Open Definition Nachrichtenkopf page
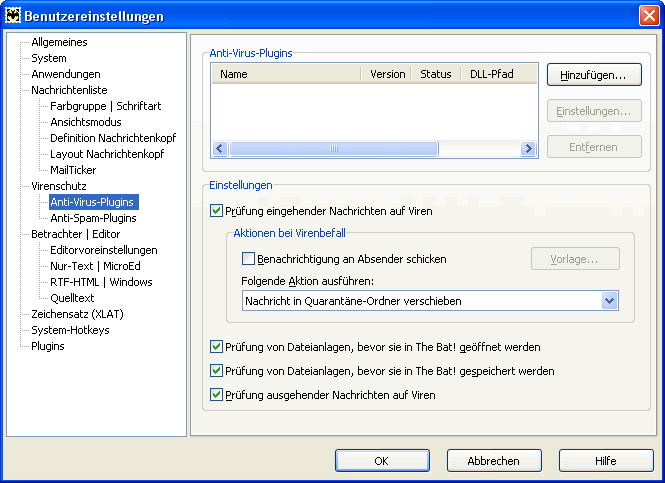Image resolution: width=665 pixels, height=483 pixels. pos(113,138)
